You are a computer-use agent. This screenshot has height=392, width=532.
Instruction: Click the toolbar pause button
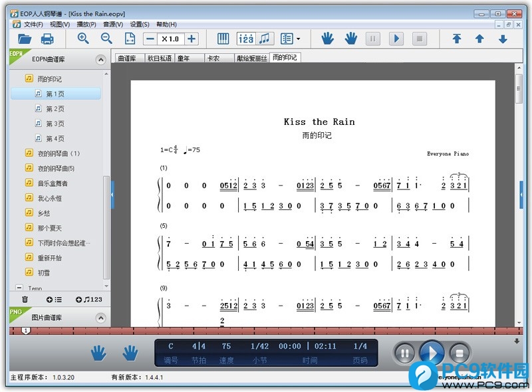tap(372, 39)
